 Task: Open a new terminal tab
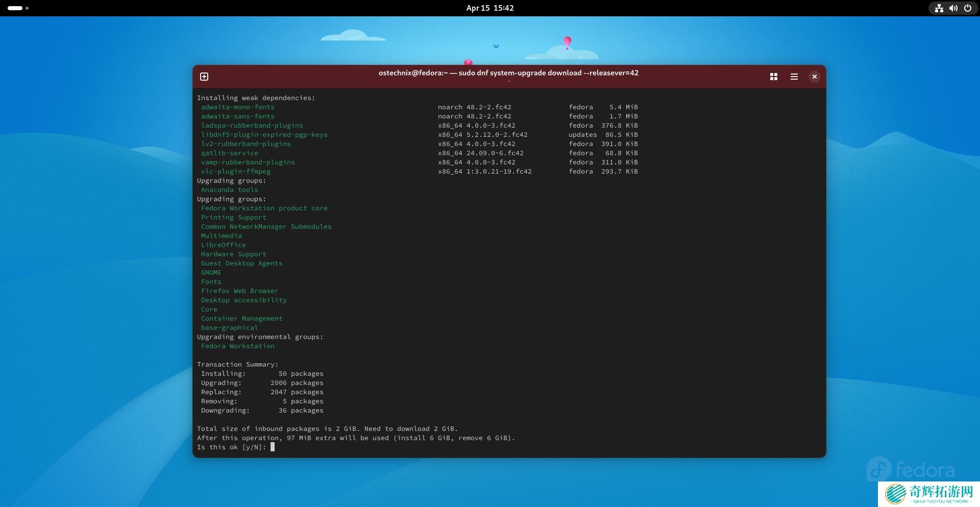[204, 77]
